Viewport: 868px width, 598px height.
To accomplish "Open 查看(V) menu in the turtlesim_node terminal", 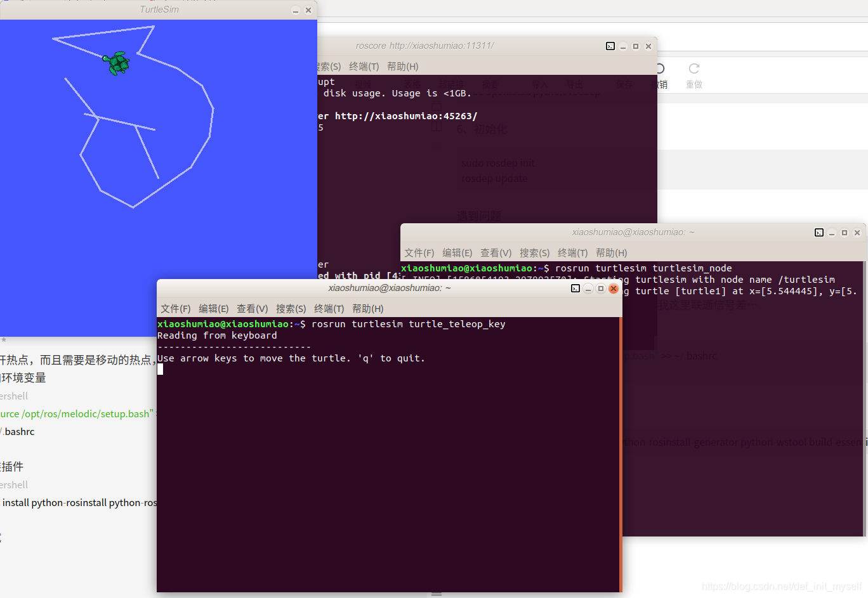I will (496, 253).
